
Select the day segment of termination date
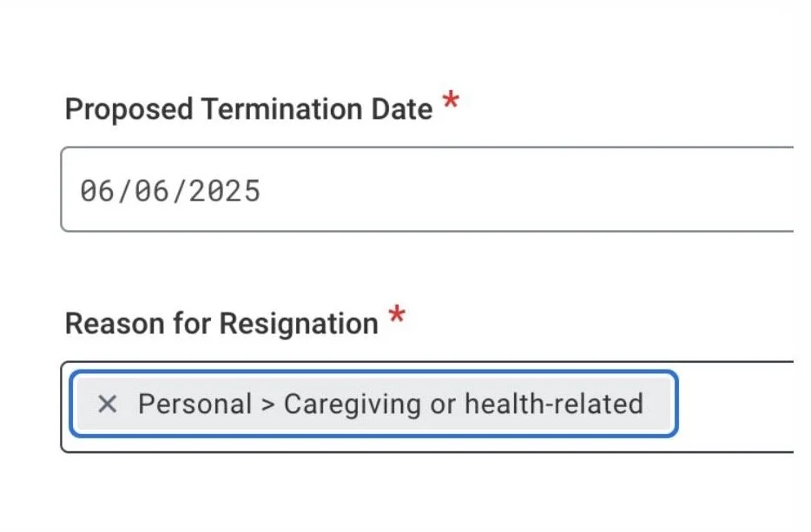click(152, 191)
